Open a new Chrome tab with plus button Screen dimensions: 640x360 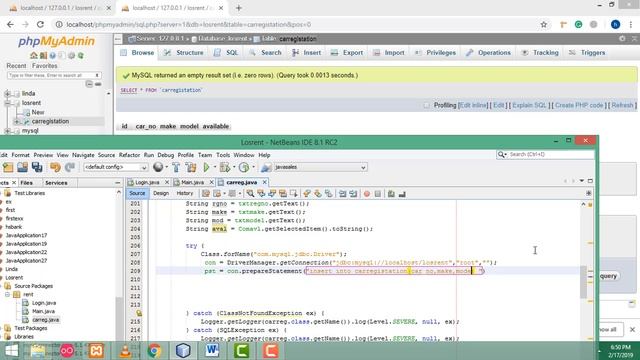coord(239,8)
